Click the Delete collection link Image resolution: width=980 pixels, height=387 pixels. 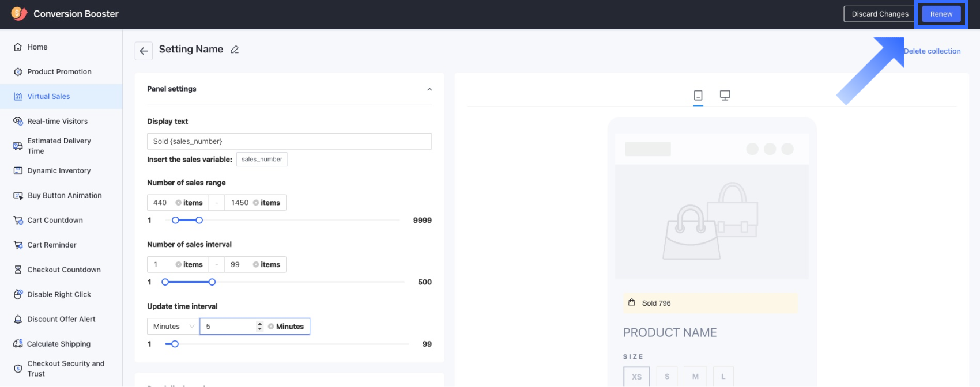[x=932, y=51]
